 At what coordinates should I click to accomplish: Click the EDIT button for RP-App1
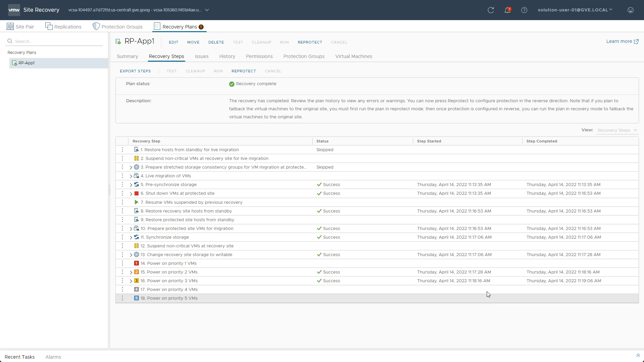coord(173,42)
